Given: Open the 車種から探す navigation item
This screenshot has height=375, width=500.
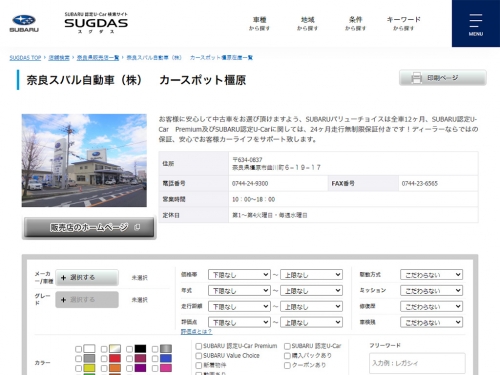Looking at the screenshot, I should (259, 23).
